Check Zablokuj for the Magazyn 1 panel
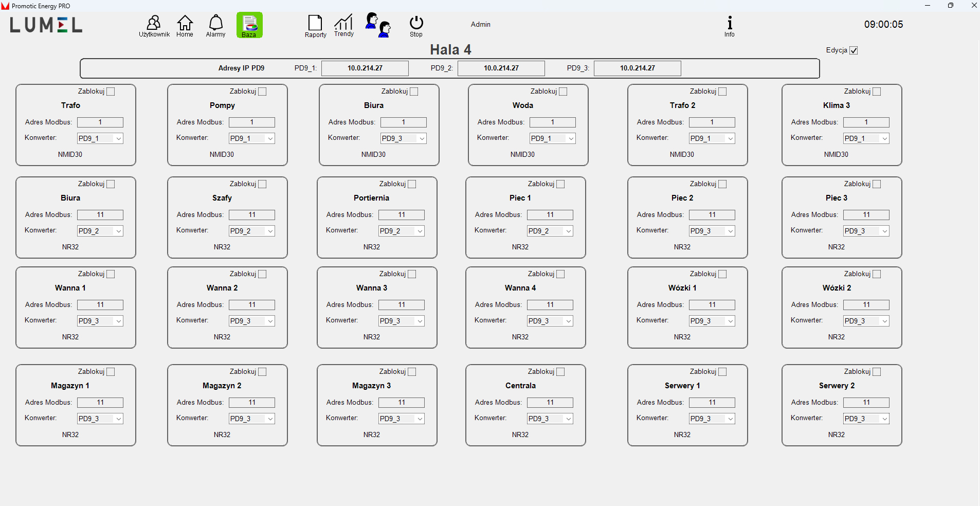The height and width of the screenshot is (506, 980). (111, 372)
